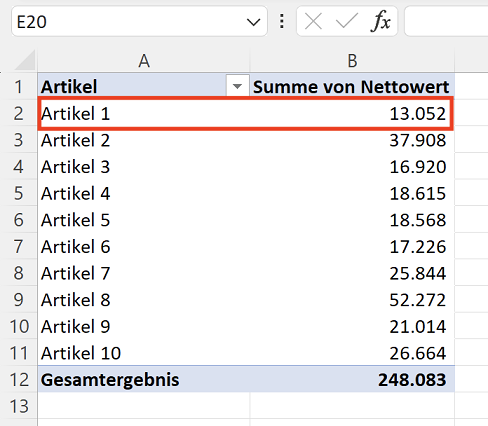
Task: Select the Artikel 1 cell
Action: 144,114
